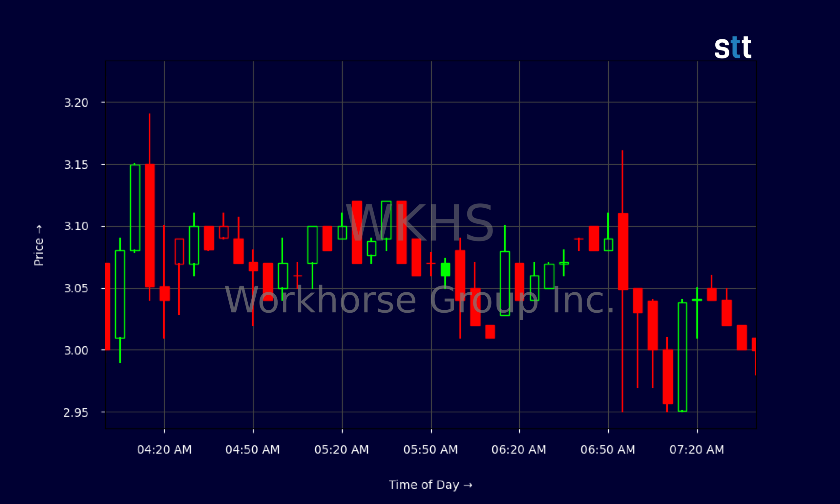Image resolution: width=840 pixels, height=504 pixels.
Task: Click the 3.05 price axis label
Action: 76,288
